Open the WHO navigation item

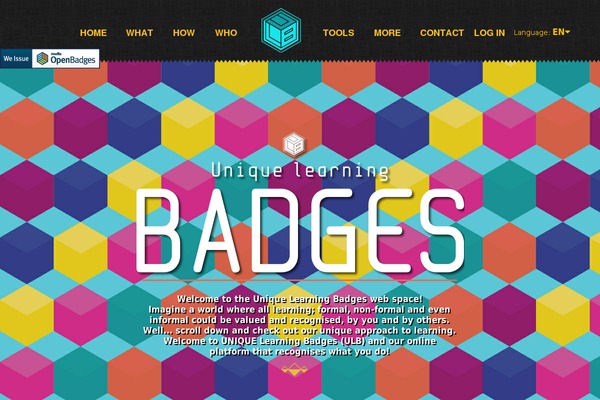[226, 33]
